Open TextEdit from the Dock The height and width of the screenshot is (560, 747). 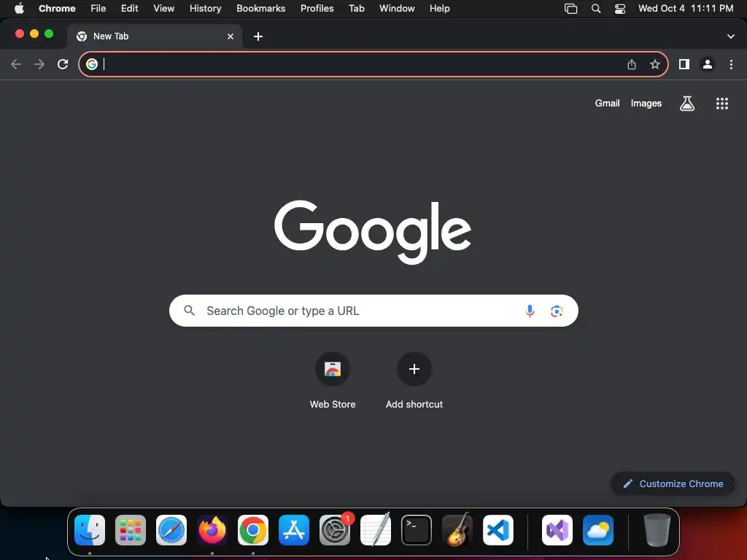pyautogui.click(x=376, y=530)
